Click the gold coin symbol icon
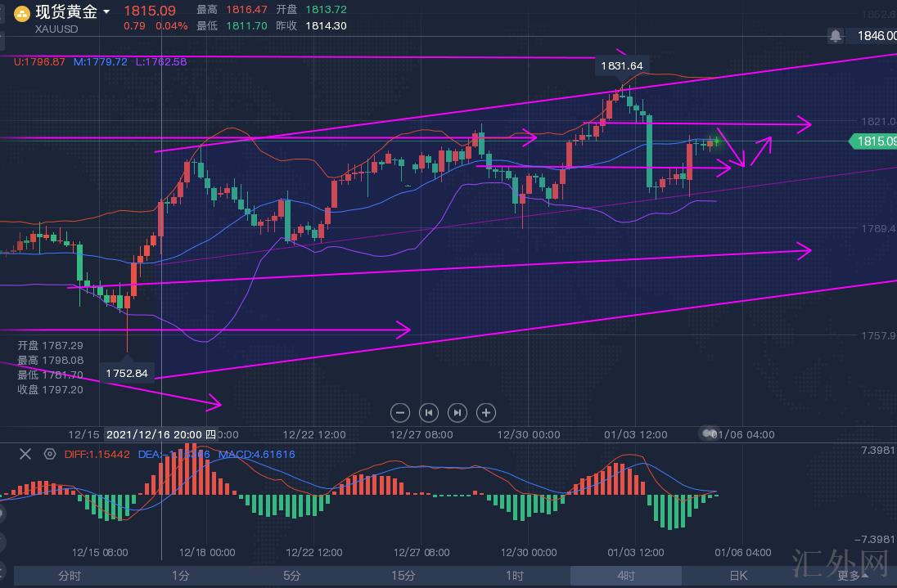Image resolution: width=897 pixels, height=588 pixels. (x=21, y=13)
